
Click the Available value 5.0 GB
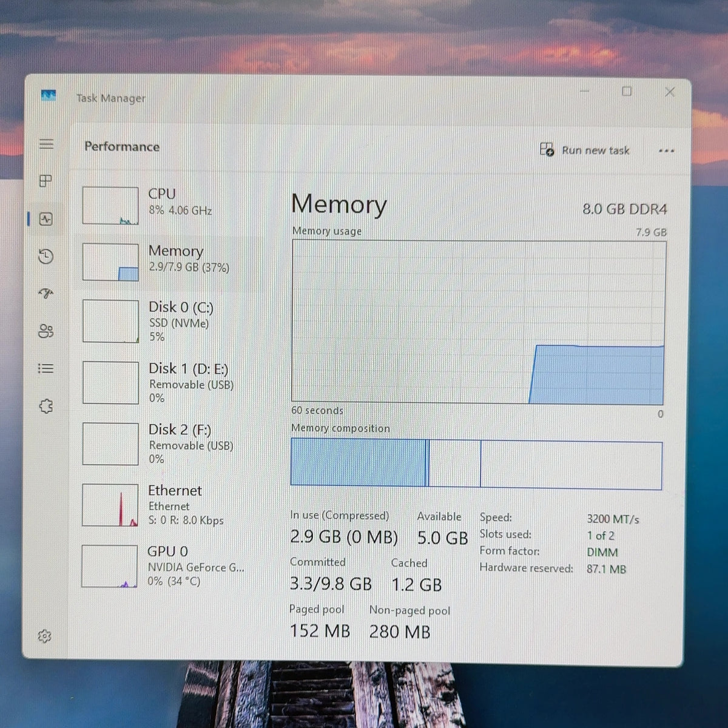(442, 538)
